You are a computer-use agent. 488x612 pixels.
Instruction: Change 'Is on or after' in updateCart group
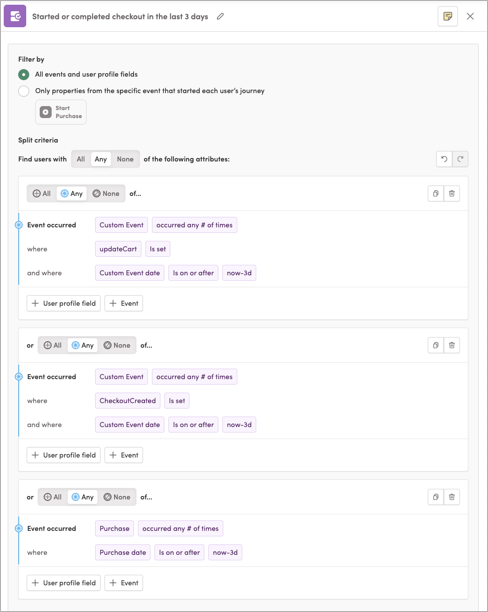click(193, 273)
